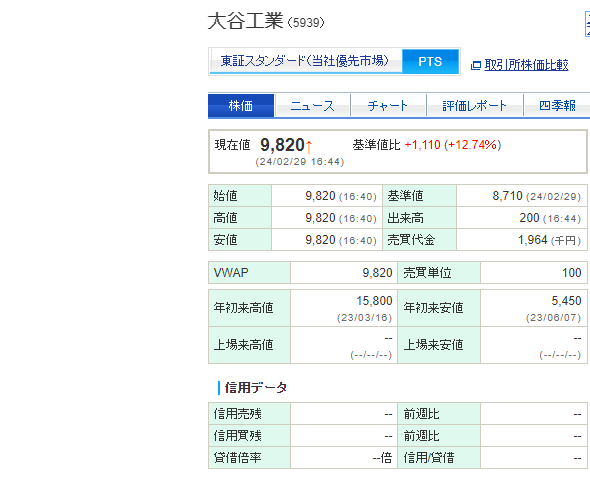The width and height of the screenshot is (590, 503).
Task: Open the ニュース tab
Action: [x=312, y=106]
